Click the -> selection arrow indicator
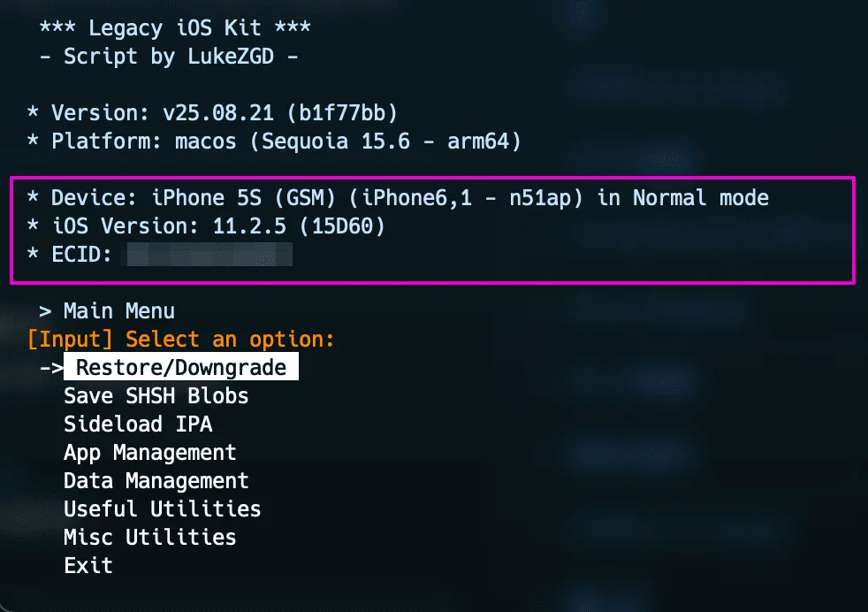This screenshot has width=868, height=612. 51,367
